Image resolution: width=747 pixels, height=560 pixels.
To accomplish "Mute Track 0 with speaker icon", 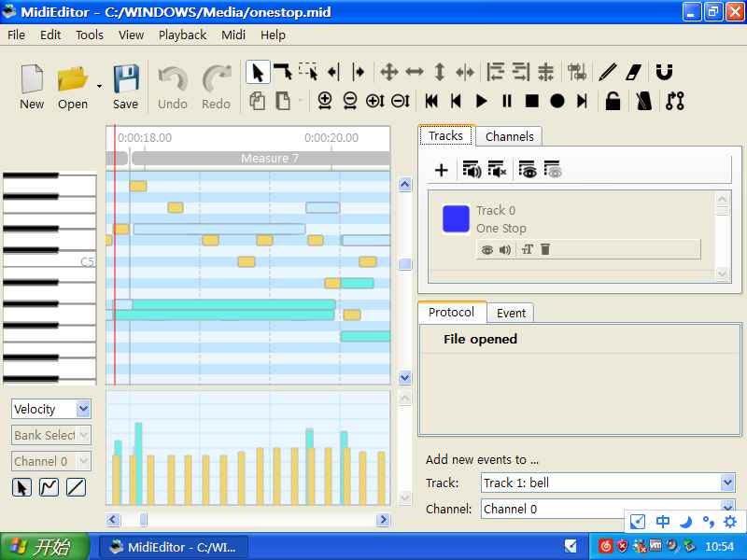I will point(504,249).
